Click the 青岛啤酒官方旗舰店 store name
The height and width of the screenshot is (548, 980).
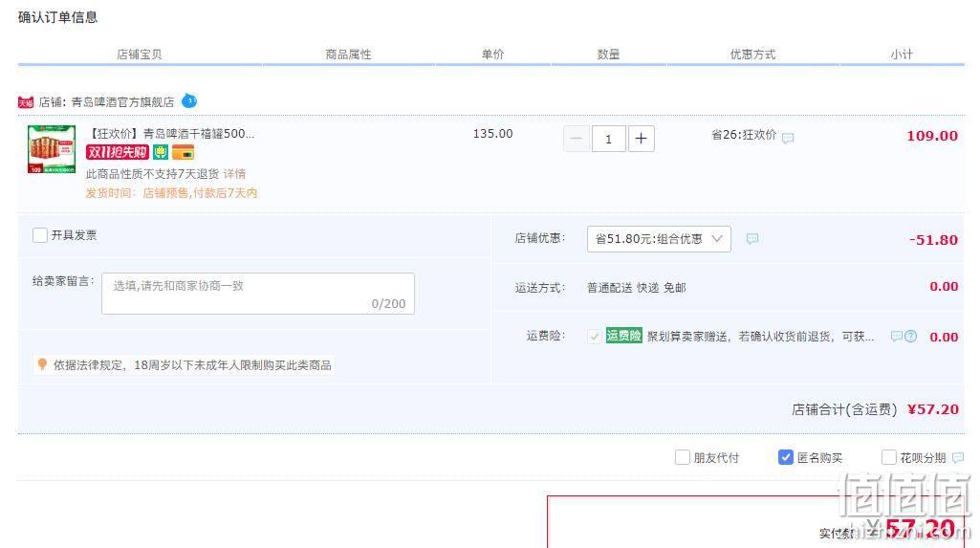point(123,101)
